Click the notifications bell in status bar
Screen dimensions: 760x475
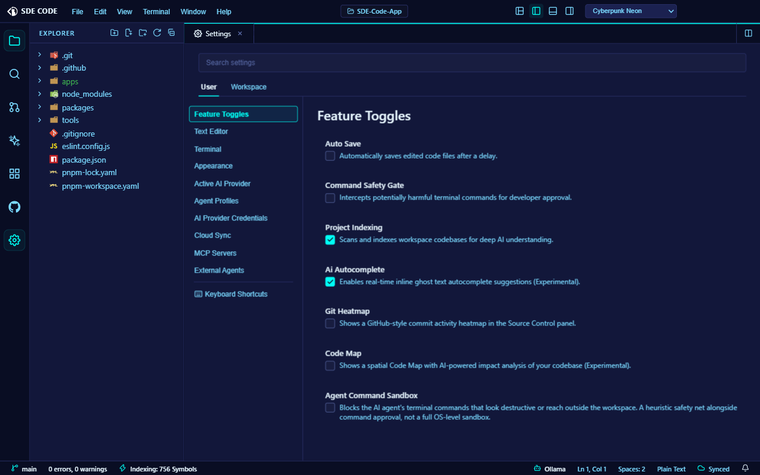coord(745,468)
